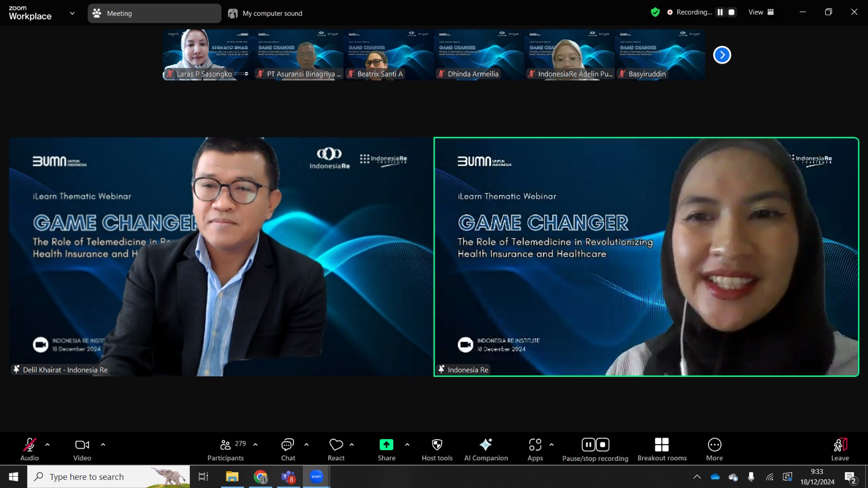Click the Recording... status text
This screenshot has width=868, height=488.
pos(694,12)
